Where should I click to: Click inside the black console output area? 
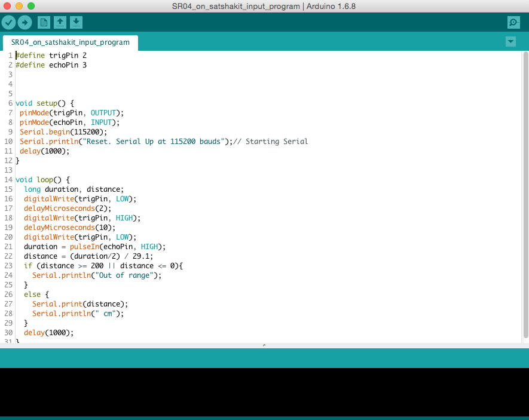point(264,392)
